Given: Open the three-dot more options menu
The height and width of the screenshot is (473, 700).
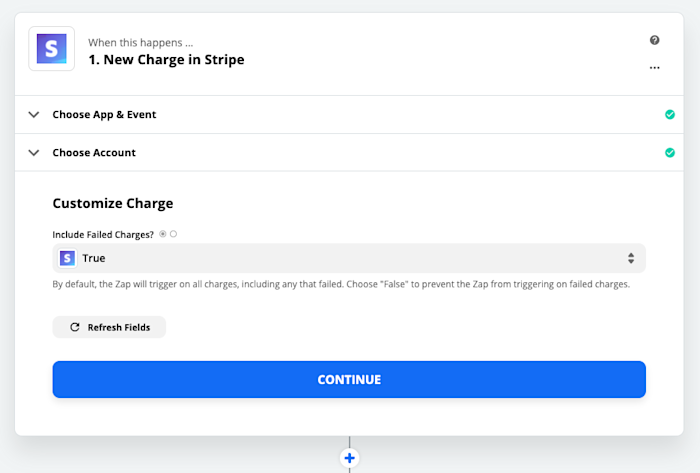Looking at the screenshot, I should pos(654,68).
